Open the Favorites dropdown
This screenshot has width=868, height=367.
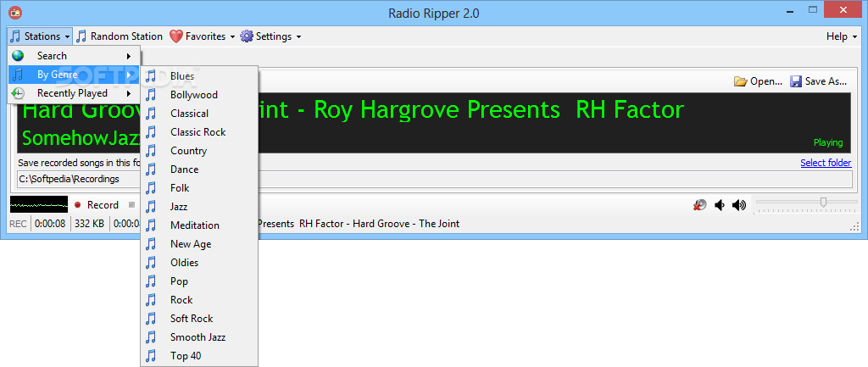pos(202,36)
